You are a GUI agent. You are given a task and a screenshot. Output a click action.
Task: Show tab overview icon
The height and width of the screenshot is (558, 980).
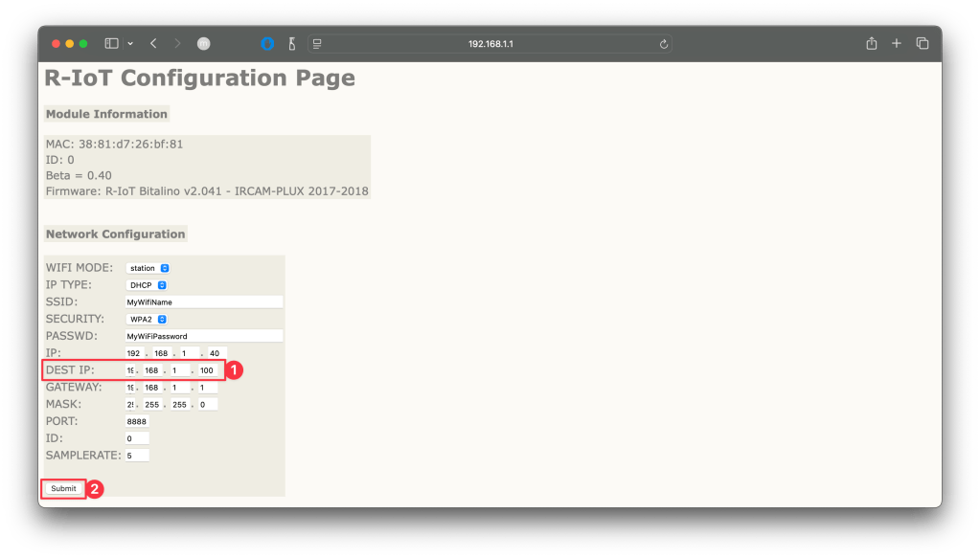(x=923, y=44)
